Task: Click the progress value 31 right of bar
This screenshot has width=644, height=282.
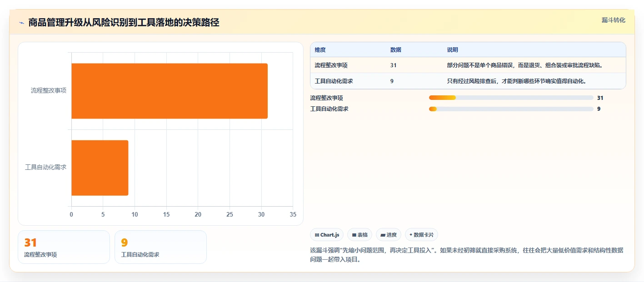Action: [600, 98]
